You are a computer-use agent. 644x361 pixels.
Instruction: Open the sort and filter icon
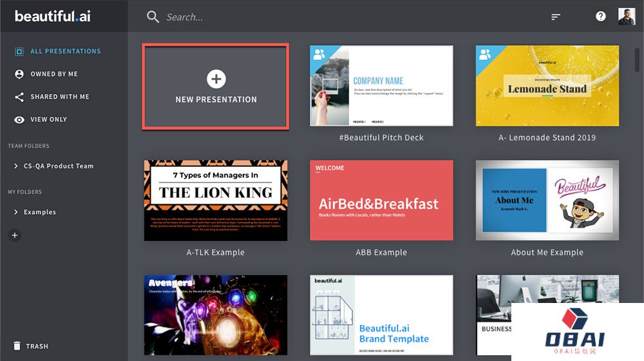tap(556, 17)
